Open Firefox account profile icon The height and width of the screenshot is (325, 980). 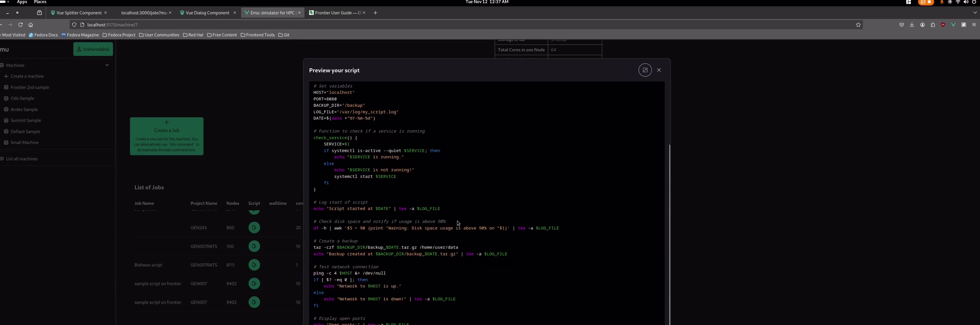(922, 25)
